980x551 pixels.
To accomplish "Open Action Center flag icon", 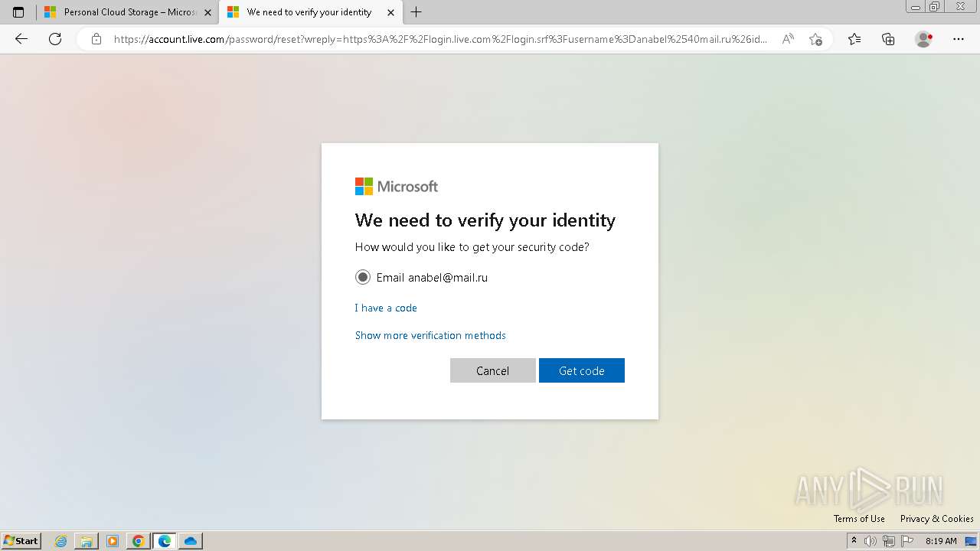I will pos(907,541).
